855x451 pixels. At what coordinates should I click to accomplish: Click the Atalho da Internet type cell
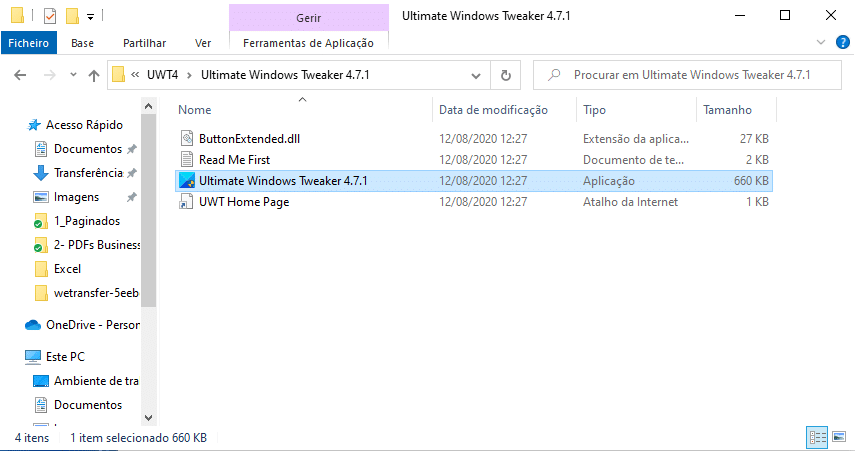630,202
